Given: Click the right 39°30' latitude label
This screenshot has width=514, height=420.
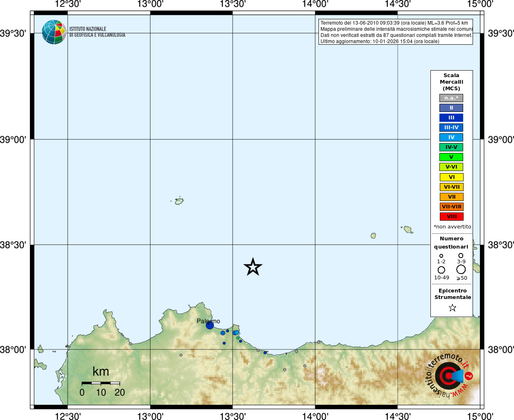Looking at the screenshot, I should click(501, 33).
